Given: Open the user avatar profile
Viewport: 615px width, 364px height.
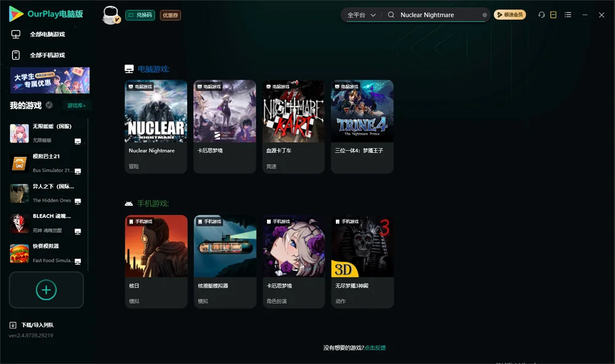Looking at the screenshot, I should click(111, 15).
